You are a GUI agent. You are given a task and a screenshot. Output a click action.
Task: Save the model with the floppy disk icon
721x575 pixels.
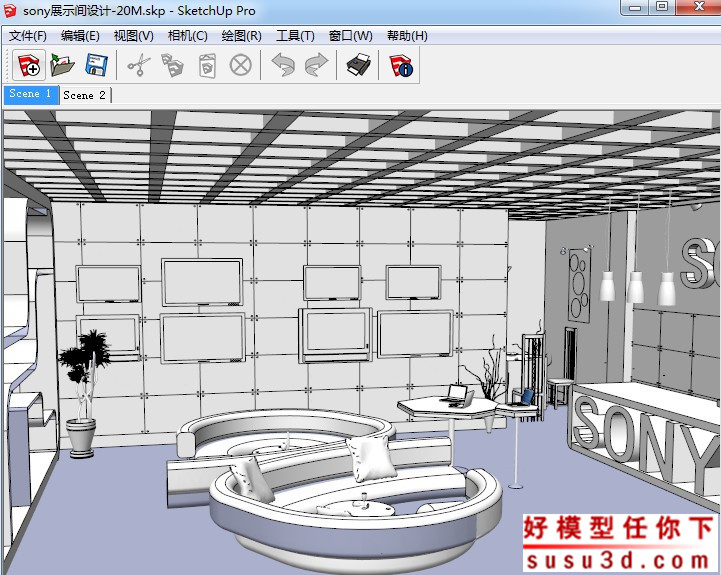point(97,65)
